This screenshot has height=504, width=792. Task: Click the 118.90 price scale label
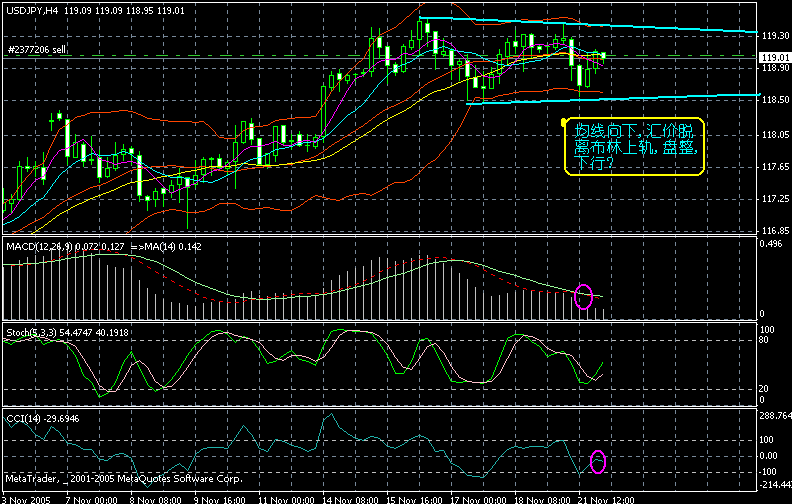[775, 68]
